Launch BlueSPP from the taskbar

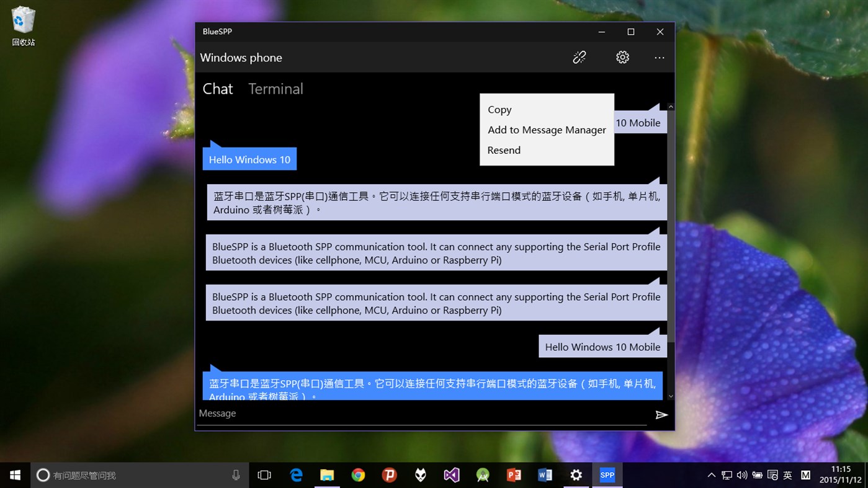point(607,475)
